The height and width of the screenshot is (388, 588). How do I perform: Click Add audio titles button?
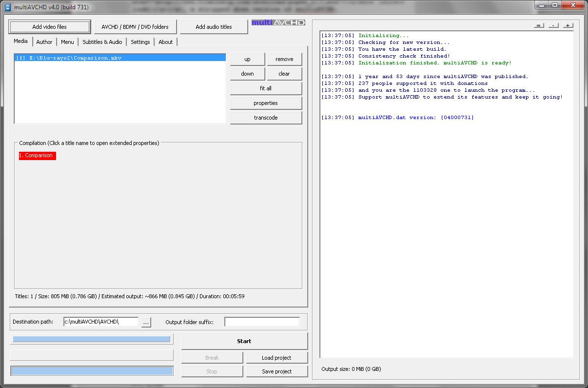click(x=214, y=27)
